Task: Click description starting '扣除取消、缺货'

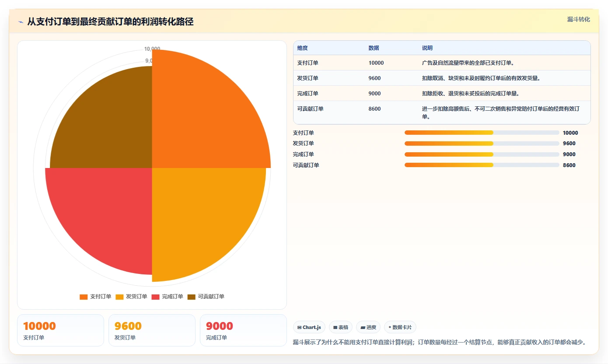Action: (481, 78)
